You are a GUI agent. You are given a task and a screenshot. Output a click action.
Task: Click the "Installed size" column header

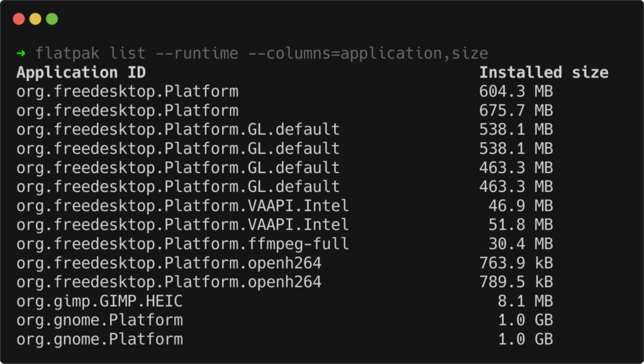click(x=543, y=72)
